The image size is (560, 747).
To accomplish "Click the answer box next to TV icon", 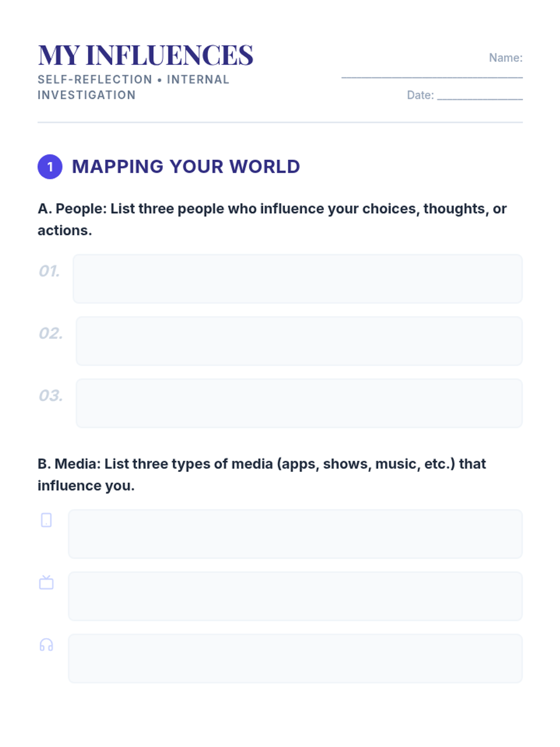I will pos(295,596).
